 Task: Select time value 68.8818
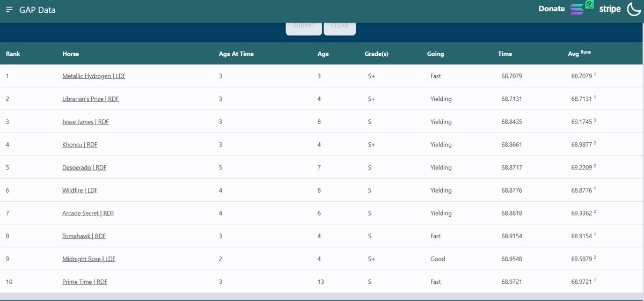click(x=511, y=213)
